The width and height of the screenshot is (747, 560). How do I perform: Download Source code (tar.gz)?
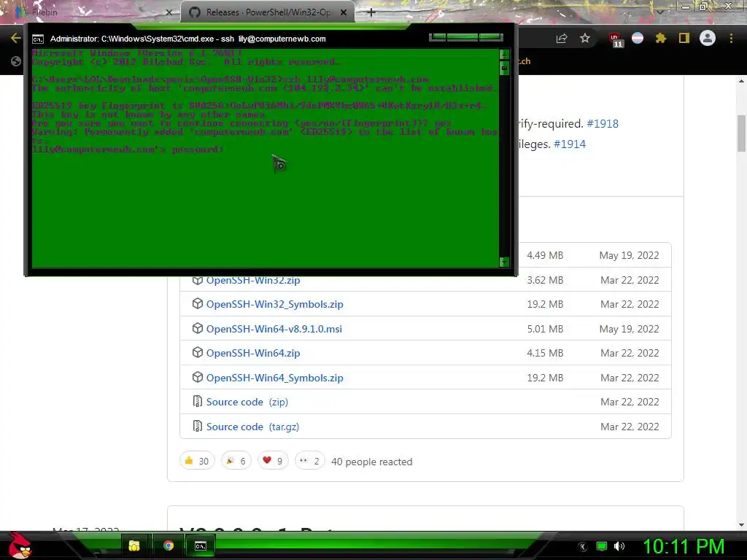[252, 427]
